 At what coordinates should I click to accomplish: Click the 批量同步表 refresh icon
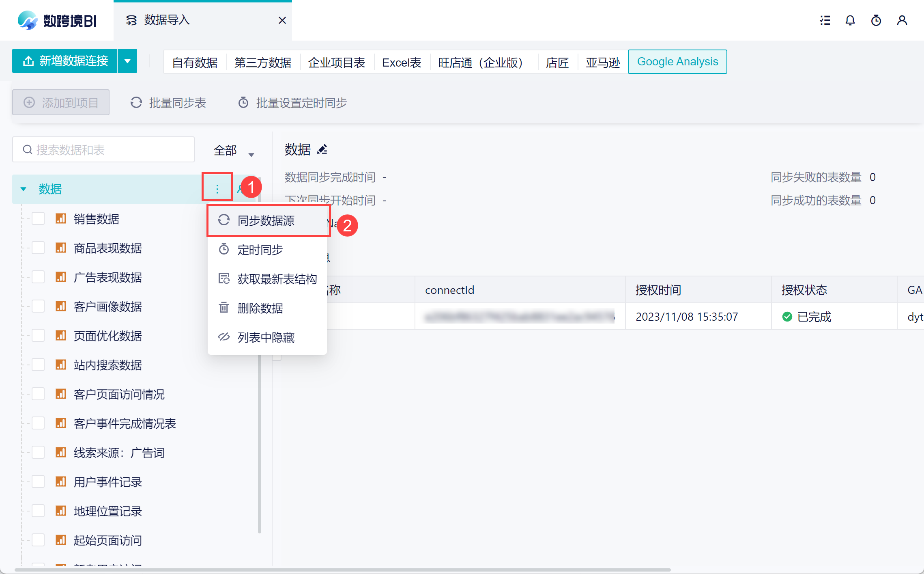(136, 103)
